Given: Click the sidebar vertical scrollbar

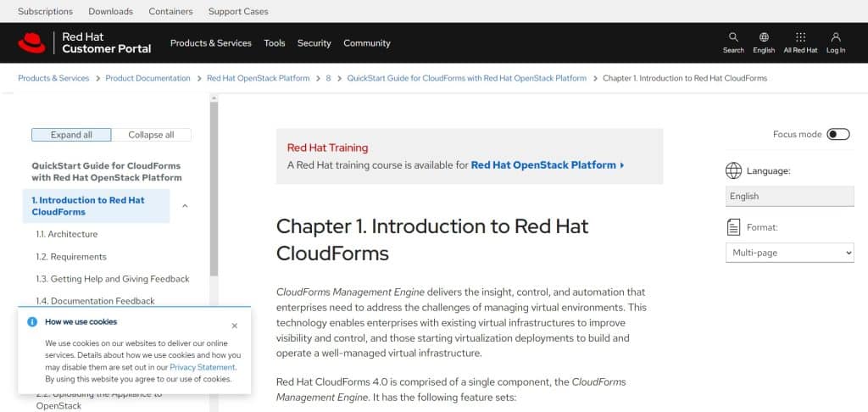Looking at the screenshot, I should point(214,188).
